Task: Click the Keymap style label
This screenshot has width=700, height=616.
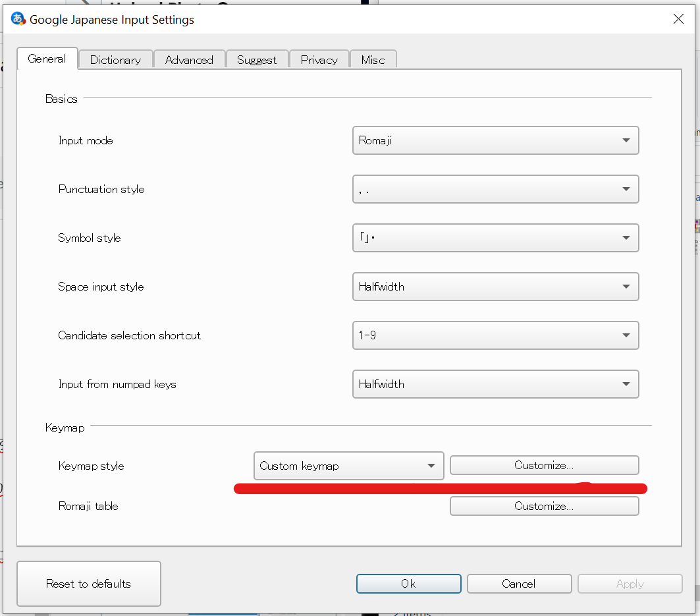Action: click(x=91, y=466)
